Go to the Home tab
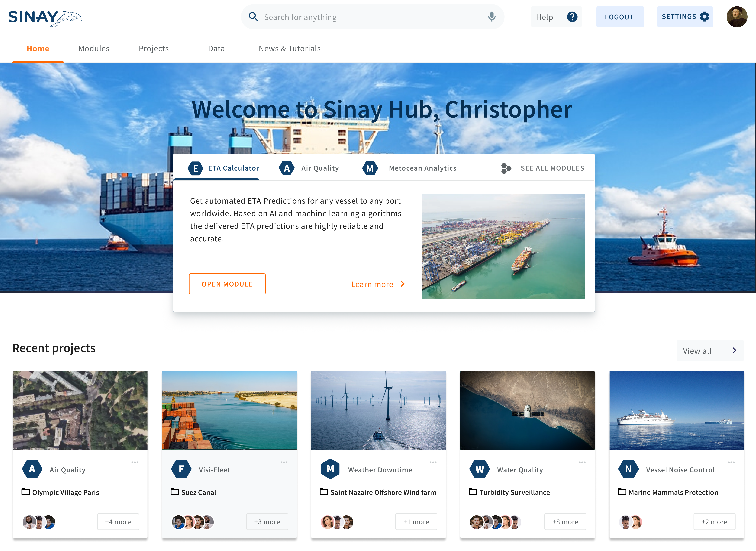 [x=38, y=49]
